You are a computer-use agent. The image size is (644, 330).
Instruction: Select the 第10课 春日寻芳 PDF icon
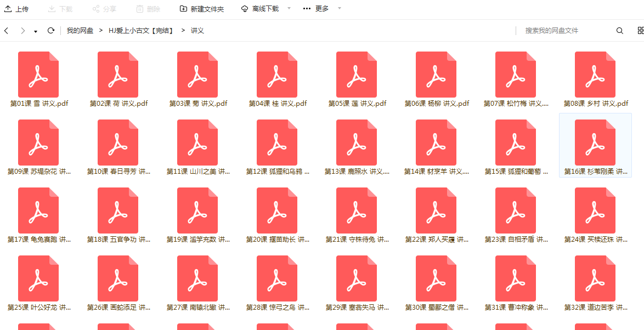click(118, 143)
